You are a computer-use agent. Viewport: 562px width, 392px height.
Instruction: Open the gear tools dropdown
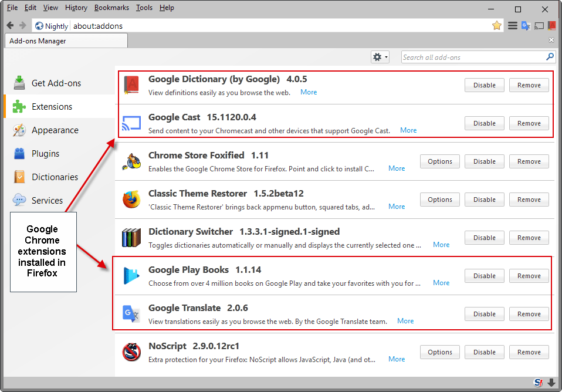(x=380, y=57)
